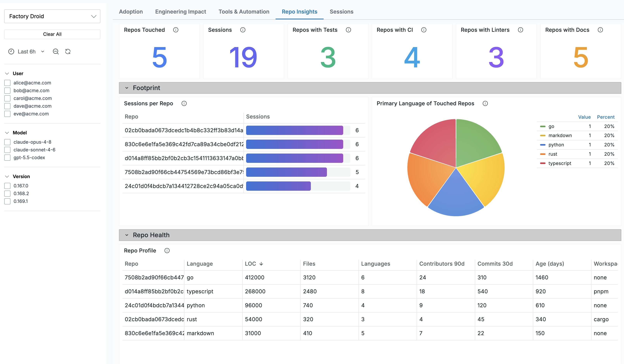Click the go legend color swatch
The image size is (624, 364).
point(543,126)
